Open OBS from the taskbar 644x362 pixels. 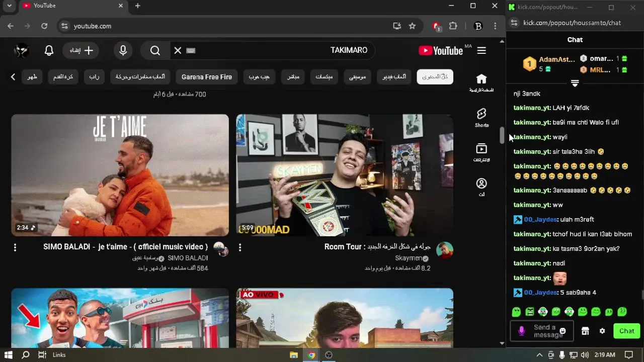[x=329, y=355]
